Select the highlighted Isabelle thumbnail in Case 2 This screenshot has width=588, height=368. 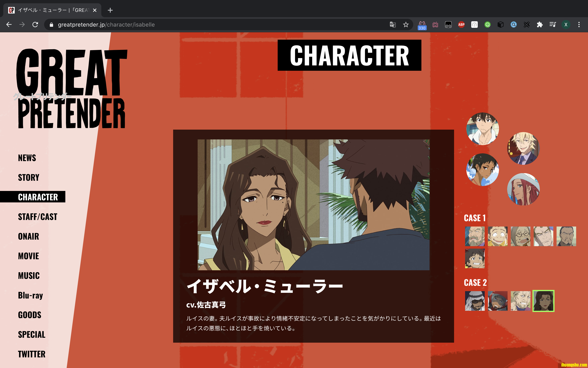[x=543, y=301]
